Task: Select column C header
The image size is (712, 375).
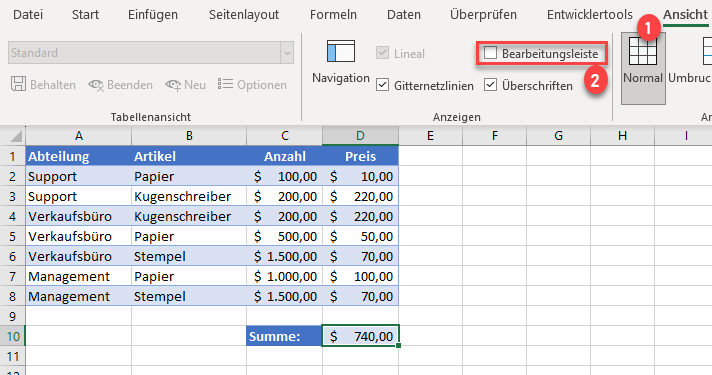Action: 285,136
